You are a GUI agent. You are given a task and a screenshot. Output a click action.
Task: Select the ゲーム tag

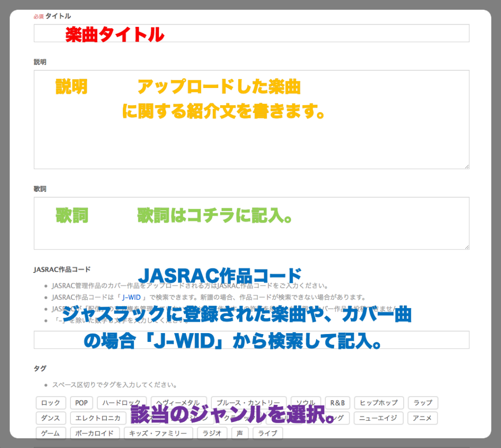coord(51,434)
